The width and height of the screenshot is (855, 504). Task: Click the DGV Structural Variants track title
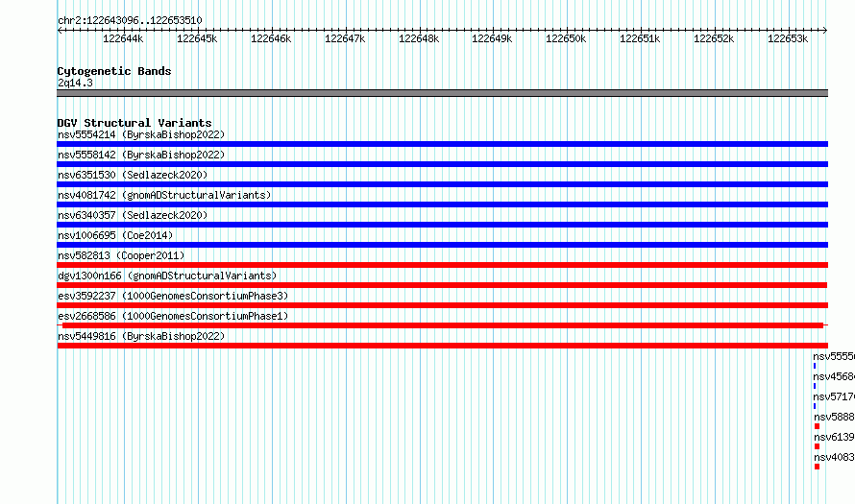point(134,123)
